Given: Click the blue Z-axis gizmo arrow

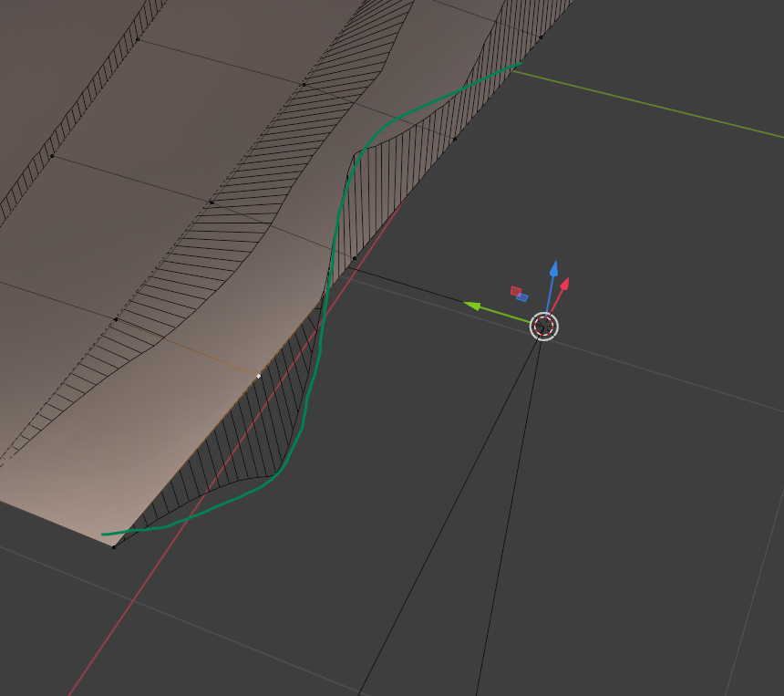Looking at the screenshot, I should click(x=552, y=269).
